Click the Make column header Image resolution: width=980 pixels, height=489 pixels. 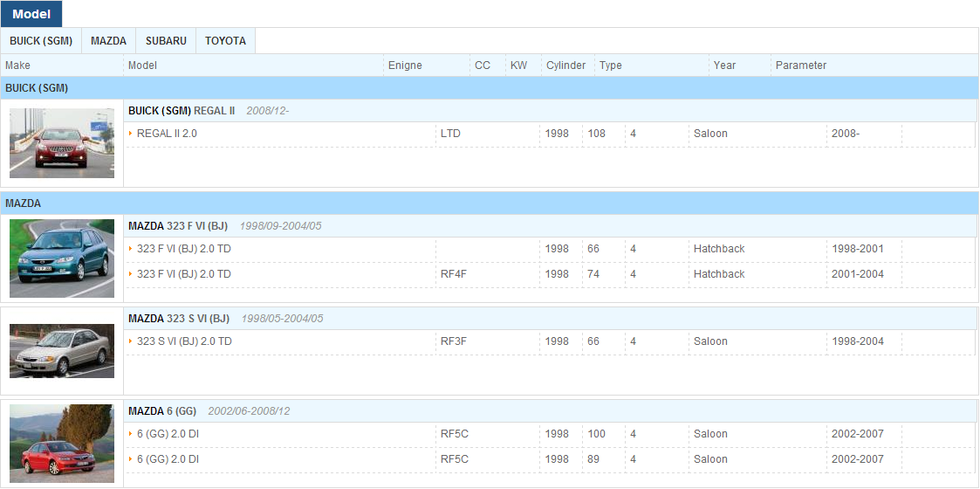17,65
